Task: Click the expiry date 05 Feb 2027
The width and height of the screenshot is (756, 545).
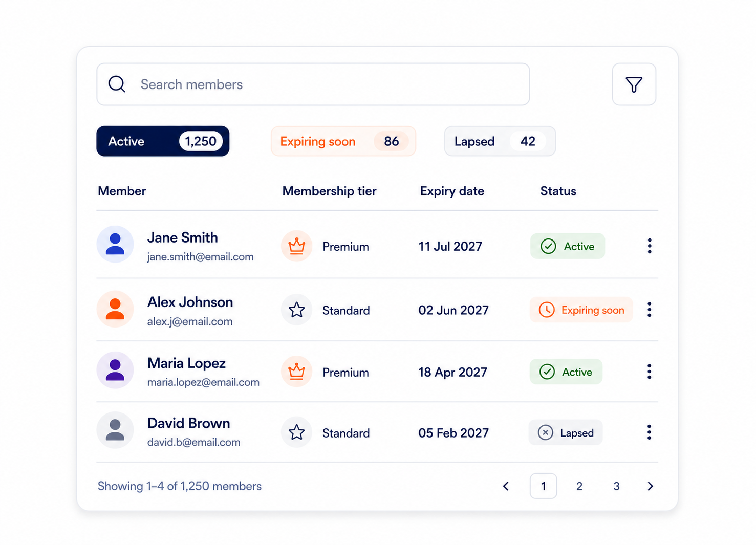Action: (x=453, y=433)
